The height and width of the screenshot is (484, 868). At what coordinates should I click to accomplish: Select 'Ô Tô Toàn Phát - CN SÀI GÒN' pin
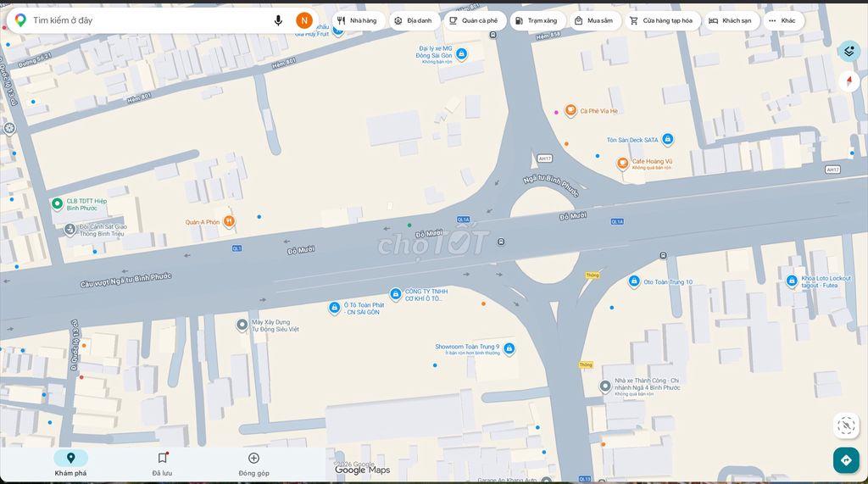334,308
